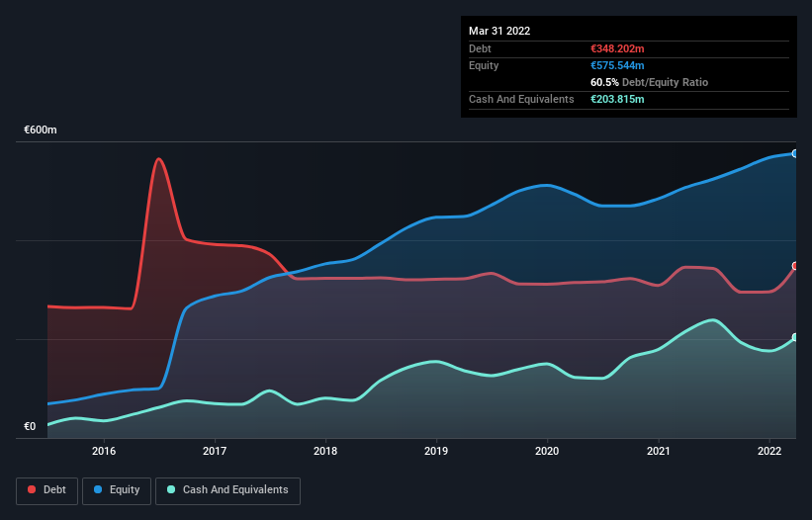Click the €0 y-axis label

[x=30, y=426]
